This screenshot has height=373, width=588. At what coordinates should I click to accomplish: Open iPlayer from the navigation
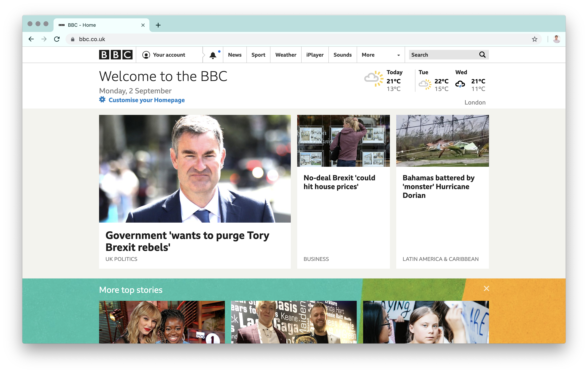pyautogui.click(x=315, y=55)
